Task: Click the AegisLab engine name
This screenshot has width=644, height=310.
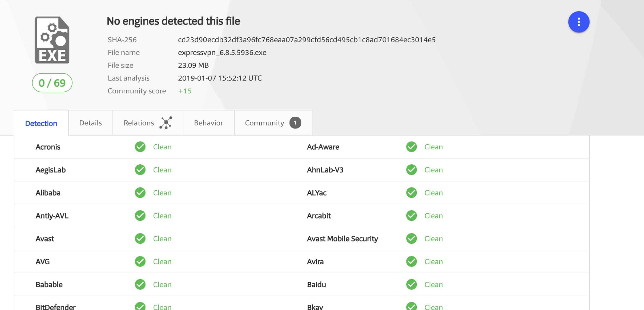Action: pyautogui.click(x=51, y=170)
